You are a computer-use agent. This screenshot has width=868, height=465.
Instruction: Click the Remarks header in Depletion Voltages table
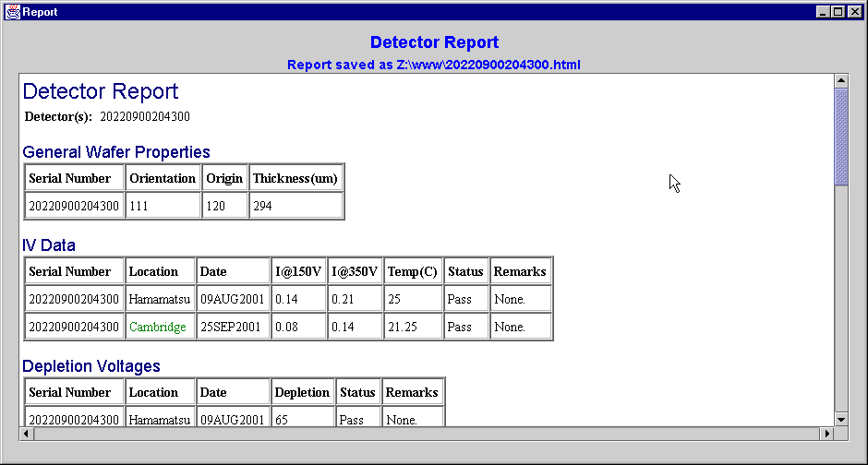412,392
